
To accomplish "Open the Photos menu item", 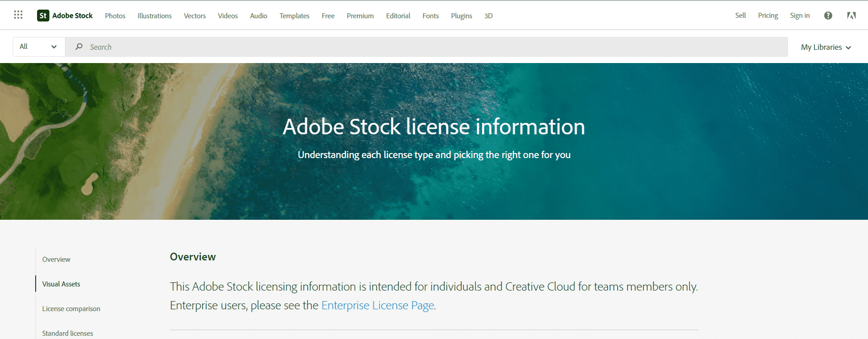I will tap(115, 16).
